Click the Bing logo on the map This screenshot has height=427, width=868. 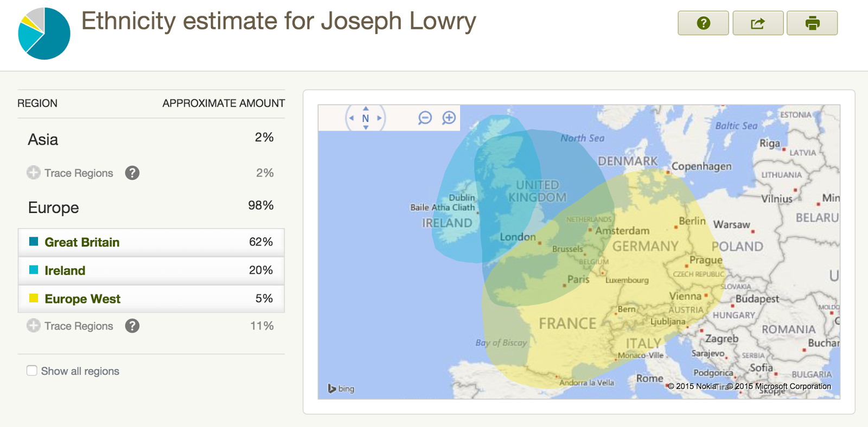(x=341, y=389)
